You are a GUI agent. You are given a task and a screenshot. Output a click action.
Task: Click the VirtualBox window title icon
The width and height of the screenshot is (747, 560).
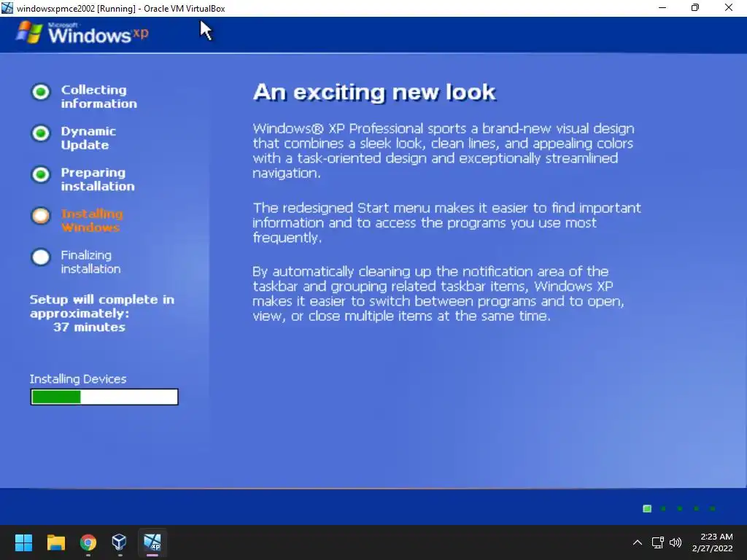(7, 8)
